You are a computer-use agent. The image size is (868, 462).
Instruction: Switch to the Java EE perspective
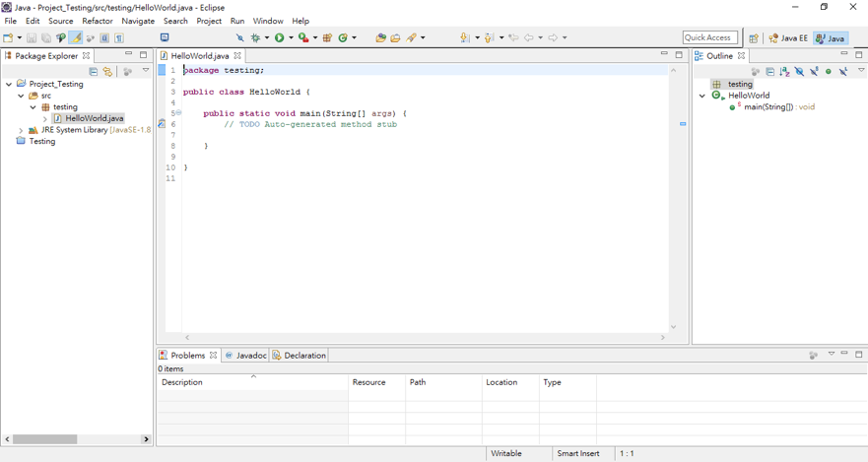tap(789, 38)
